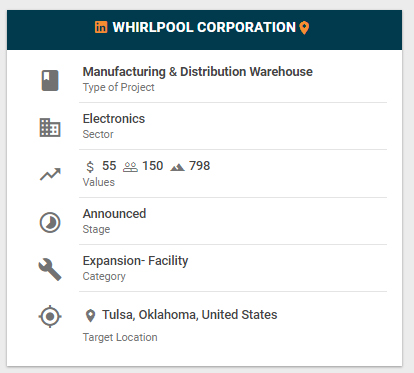
Task: Click the Announced stage value
Action: click(114, 214)
